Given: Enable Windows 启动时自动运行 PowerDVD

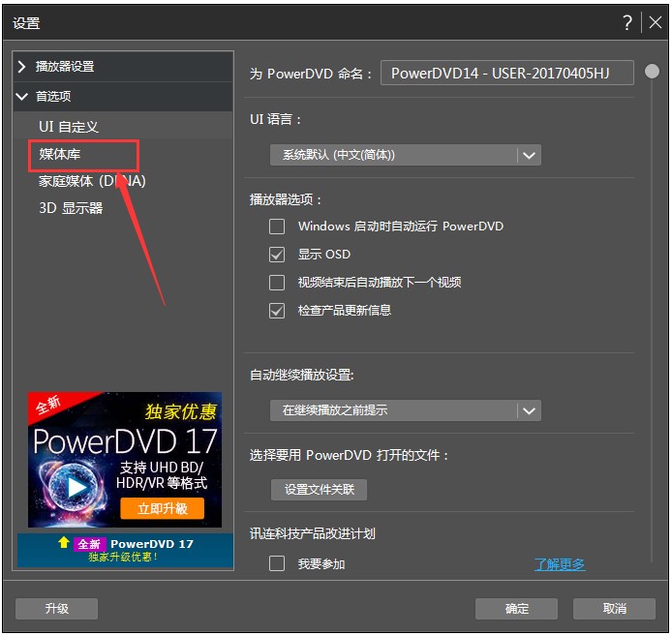Looking at the screenshot, I should (x=277, y=227).
